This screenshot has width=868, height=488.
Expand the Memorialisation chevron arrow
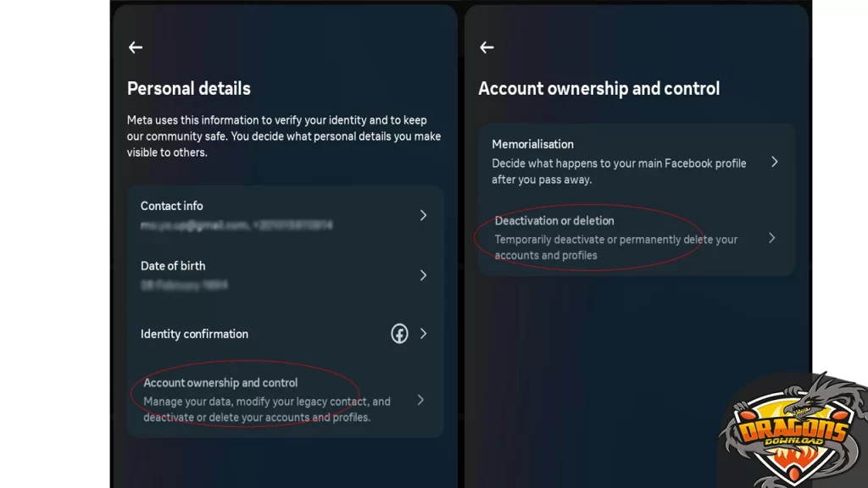coord(774,162)
